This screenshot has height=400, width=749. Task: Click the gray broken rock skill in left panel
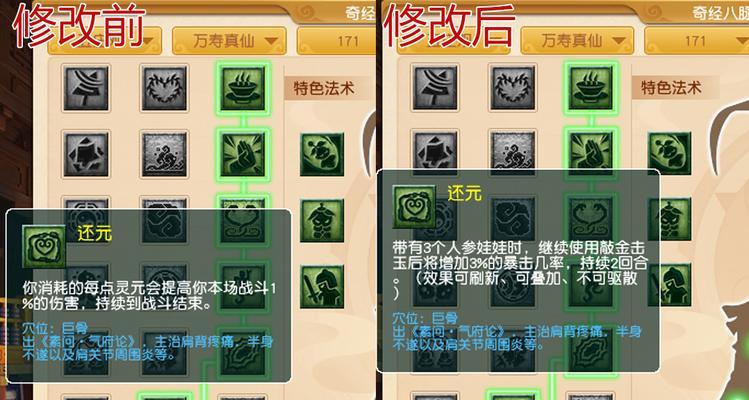coord(86,154)
